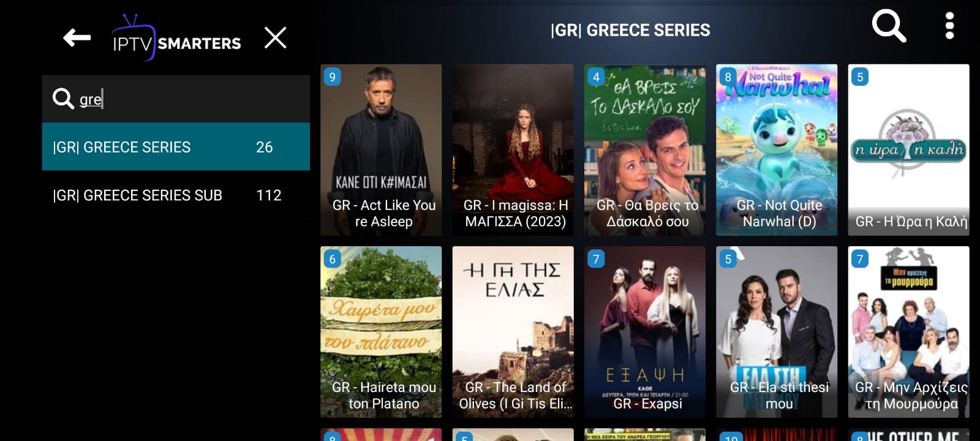This screenshot has height=441, width=980.
Task: Close the category search panel
Action: click(x=275, y=38)
